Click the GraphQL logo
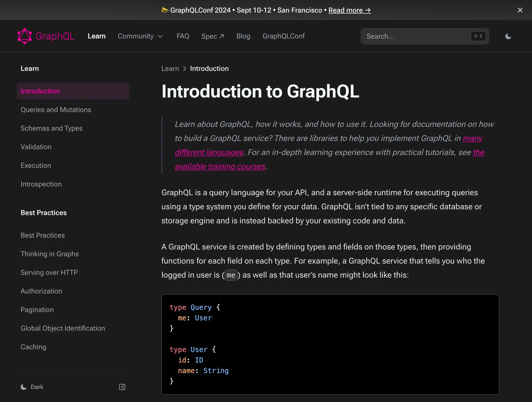The image size is (532, 402). [46, 36]
